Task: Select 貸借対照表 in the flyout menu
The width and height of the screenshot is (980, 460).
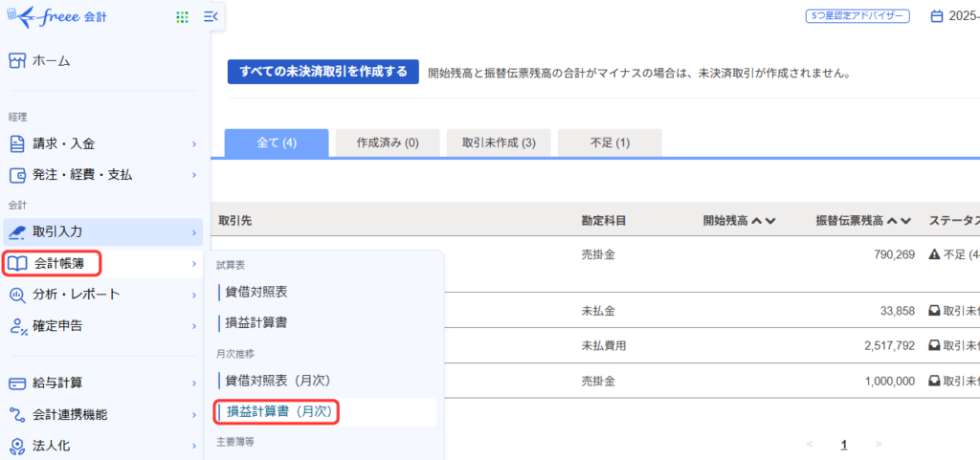Action: click(x=256, y=291)
